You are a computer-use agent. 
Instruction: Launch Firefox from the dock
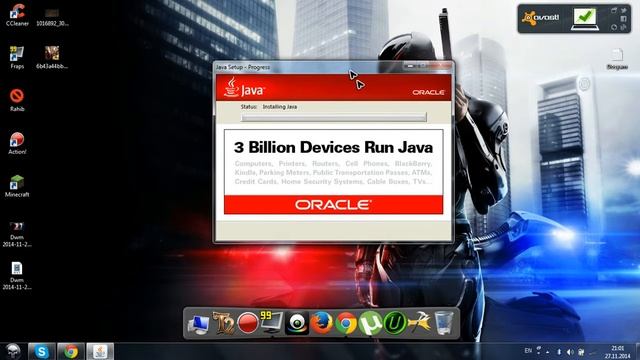pyautogui.click(x=321, y=323)
